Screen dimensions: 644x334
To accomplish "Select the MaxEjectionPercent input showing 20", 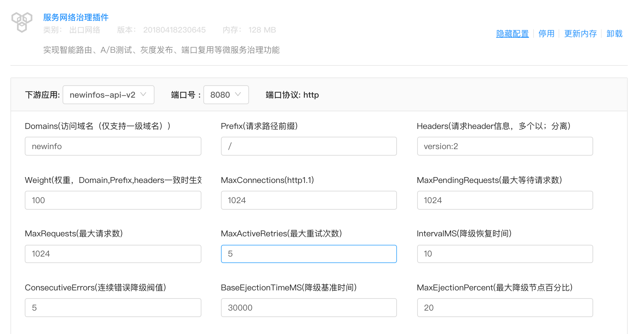I will click(x=505, y=308).
